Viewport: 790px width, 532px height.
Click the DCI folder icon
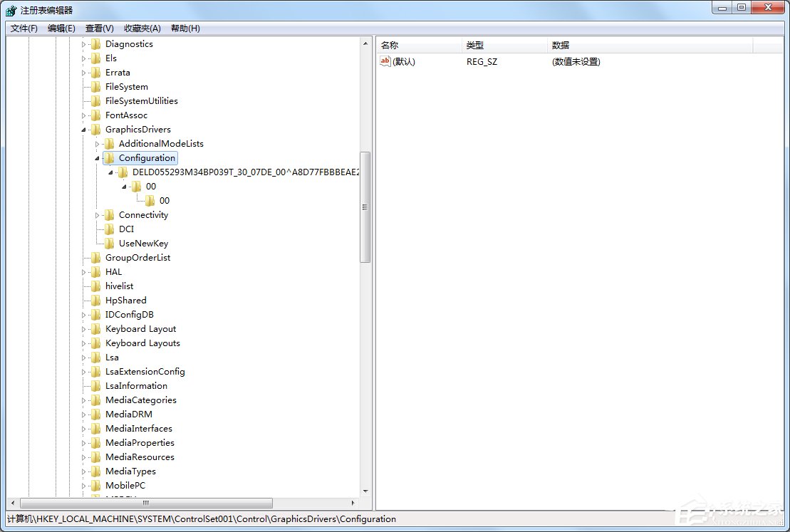110,229
